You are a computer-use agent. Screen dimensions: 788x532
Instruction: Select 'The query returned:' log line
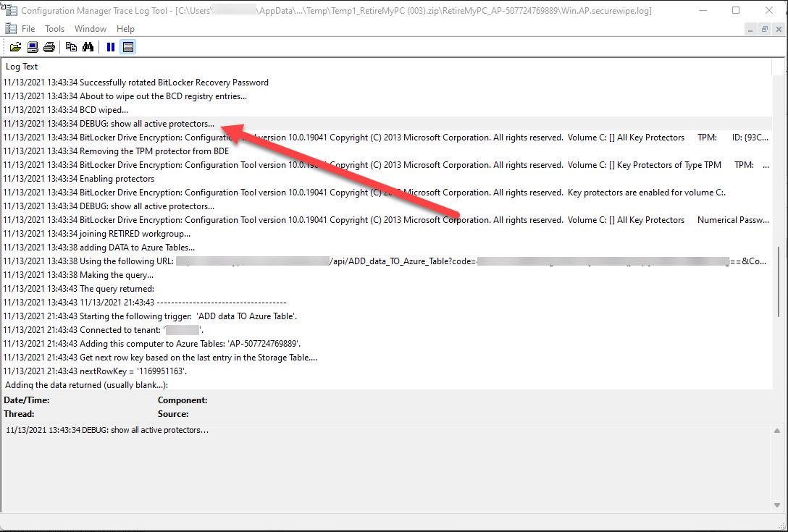point(387,289)
